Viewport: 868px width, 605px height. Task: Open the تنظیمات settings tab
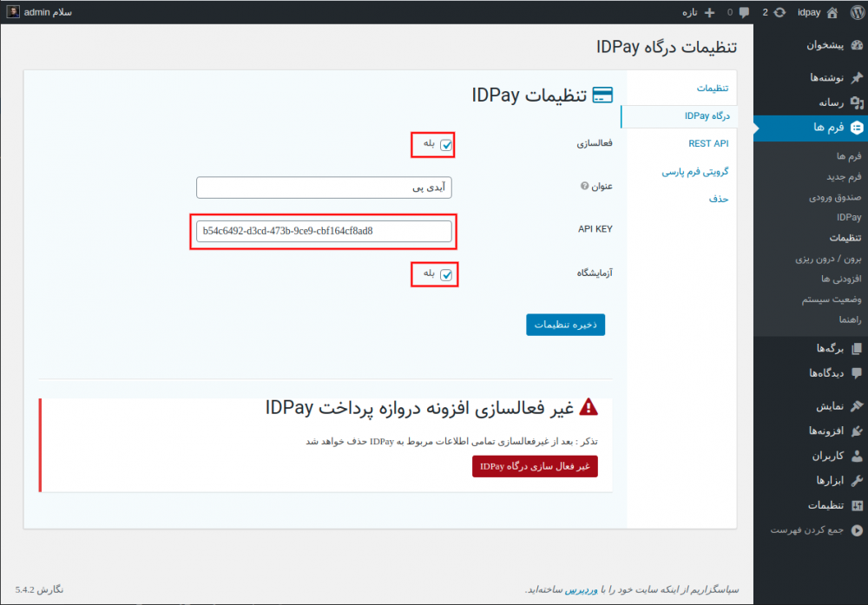coord(713,88)
